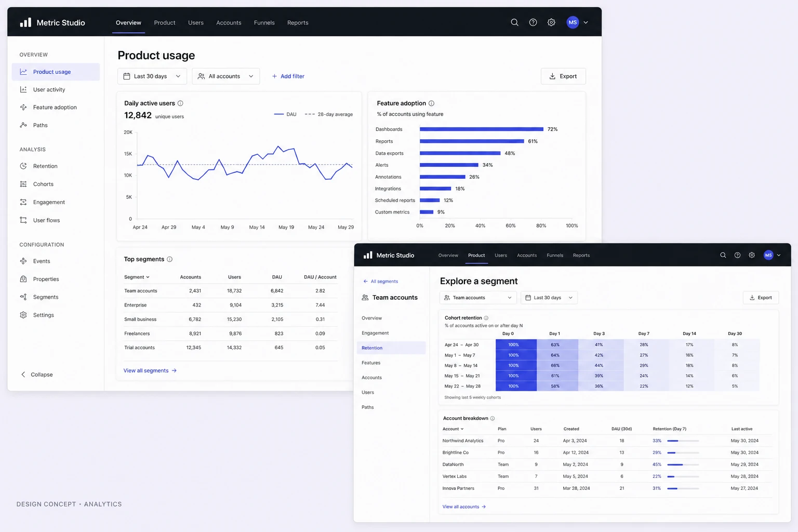Open help icon in Explore a segment window

coord(737,255)
